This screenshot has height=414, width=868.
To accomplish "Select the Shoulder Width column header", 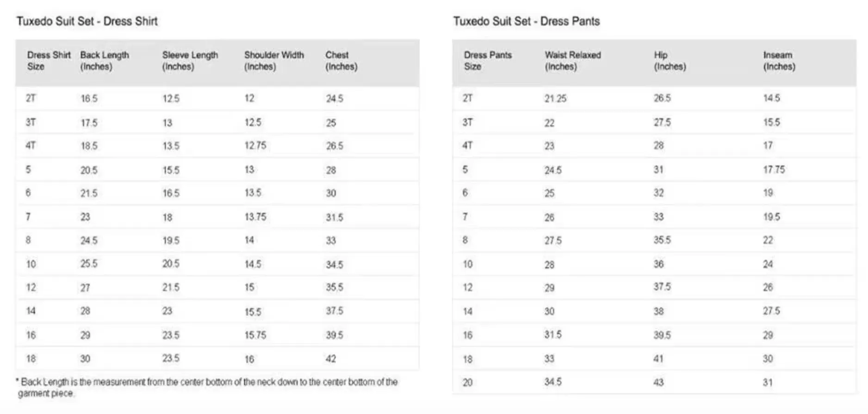I will coord(274,61).
